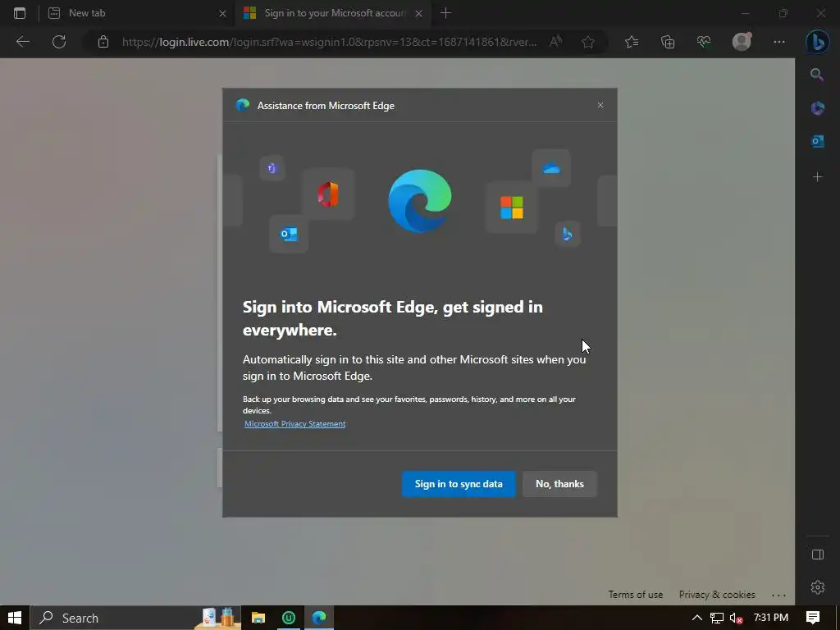Select the Sign in to your Microsoft account tab
840x630 pixels.
(x=332, y=13)
